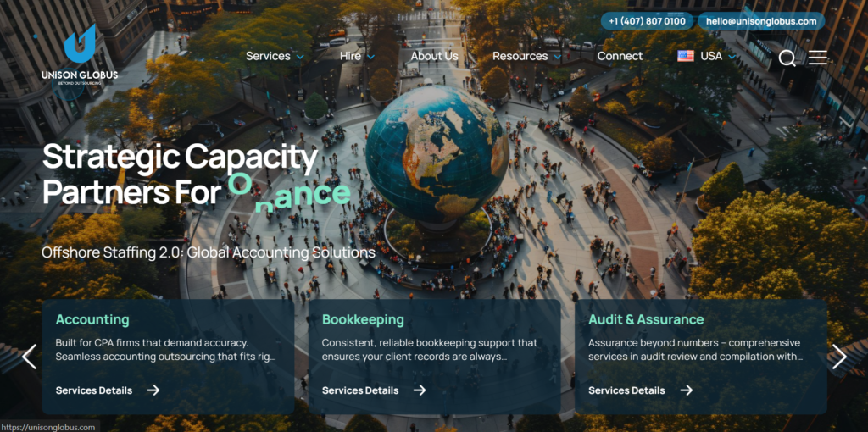
Task: Open the search magnifier icon
Action: click(787, 58)
